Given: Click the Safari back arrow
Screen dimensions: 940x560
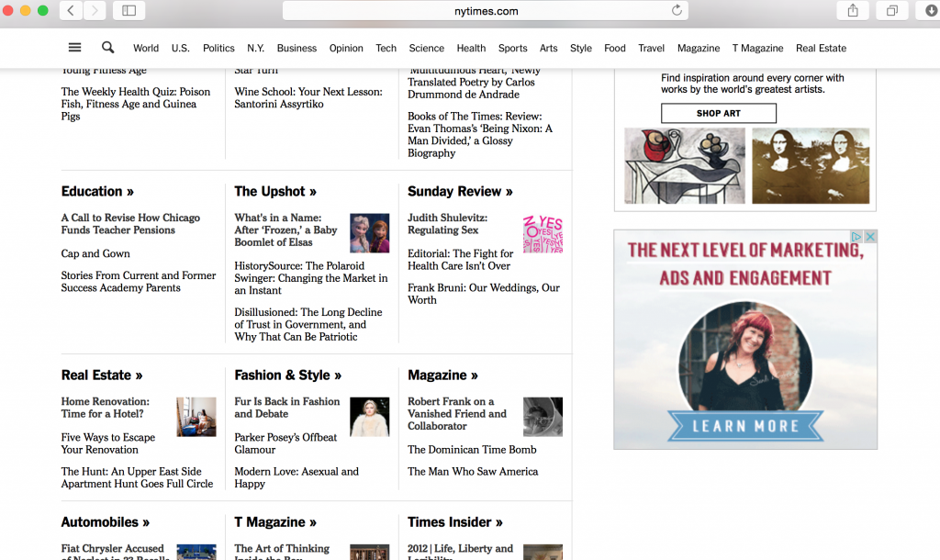Looking at the screenshot, I should pos(72,10).
